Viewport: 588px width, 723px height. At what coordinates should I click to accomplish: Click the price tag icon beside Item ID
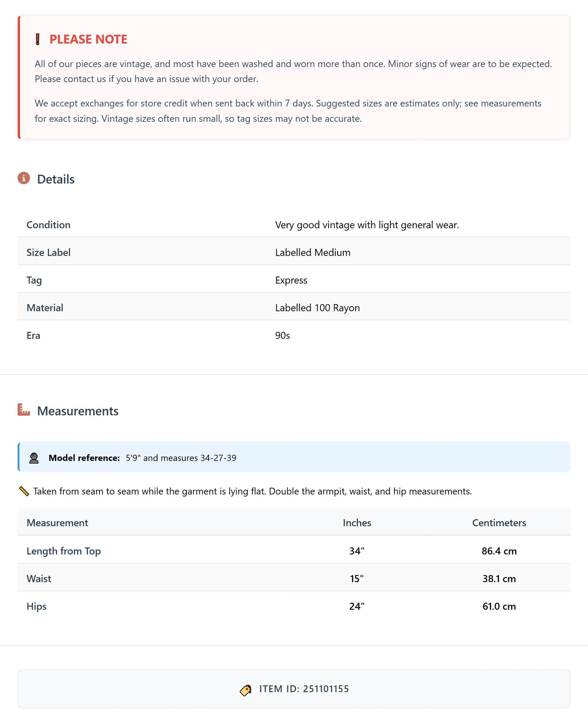coord(246,689)
